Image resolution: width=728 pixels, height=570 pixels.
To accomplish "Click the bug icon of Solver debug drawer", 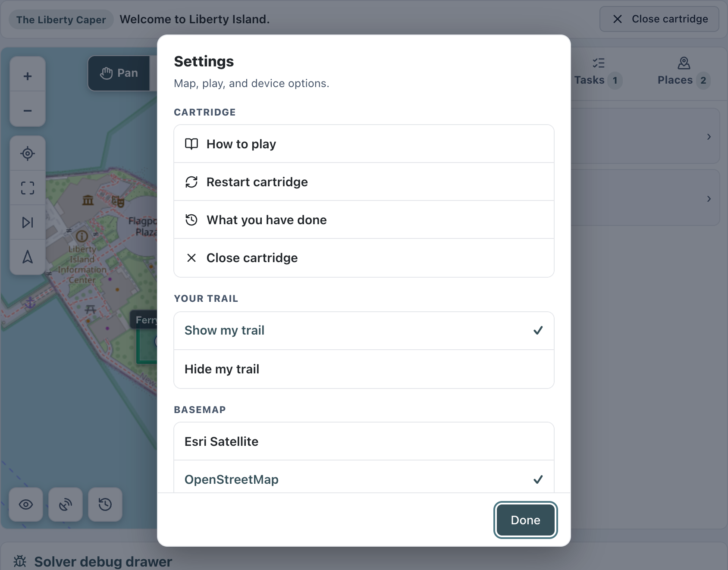I will (x=20, y=561).
